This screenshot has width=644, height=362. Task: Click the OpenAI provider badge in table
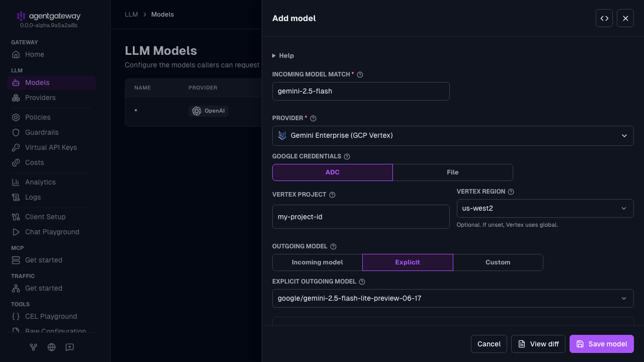coord(208,111)
